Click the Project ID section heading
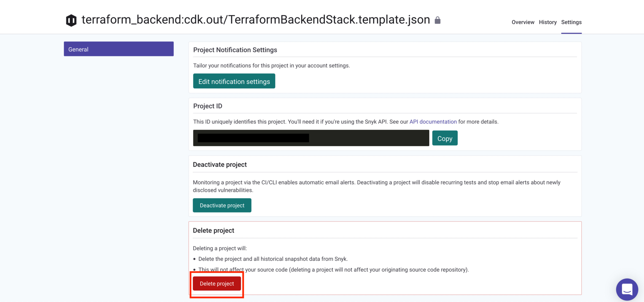This screenshot has height=302, width=644. click(x=208, y=106)
